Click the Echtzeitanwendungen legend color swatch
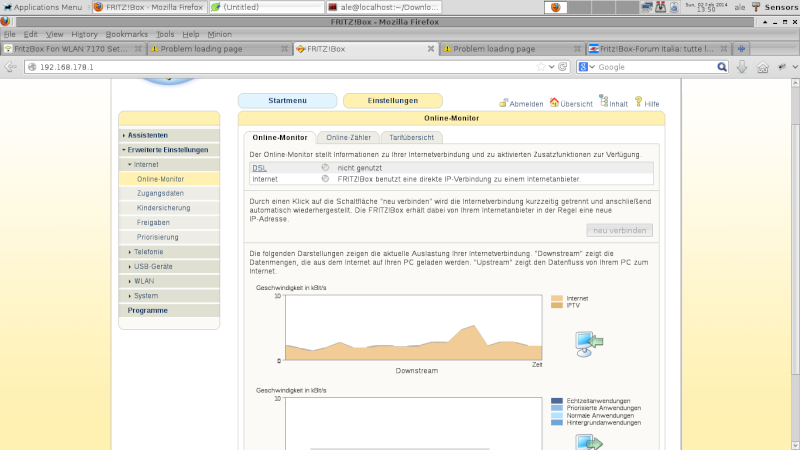The image size is (800, 450). [x=557, y=401]
